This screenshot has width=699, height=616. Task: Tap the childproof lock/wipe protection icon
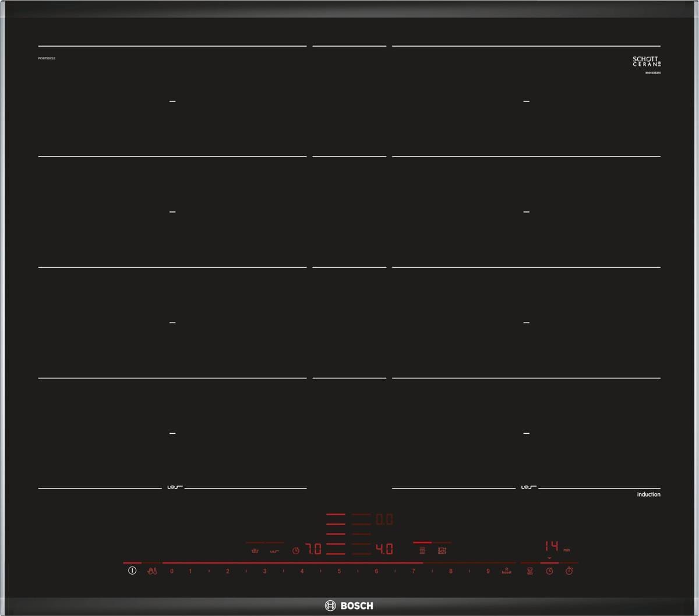[x=152, y=571]
